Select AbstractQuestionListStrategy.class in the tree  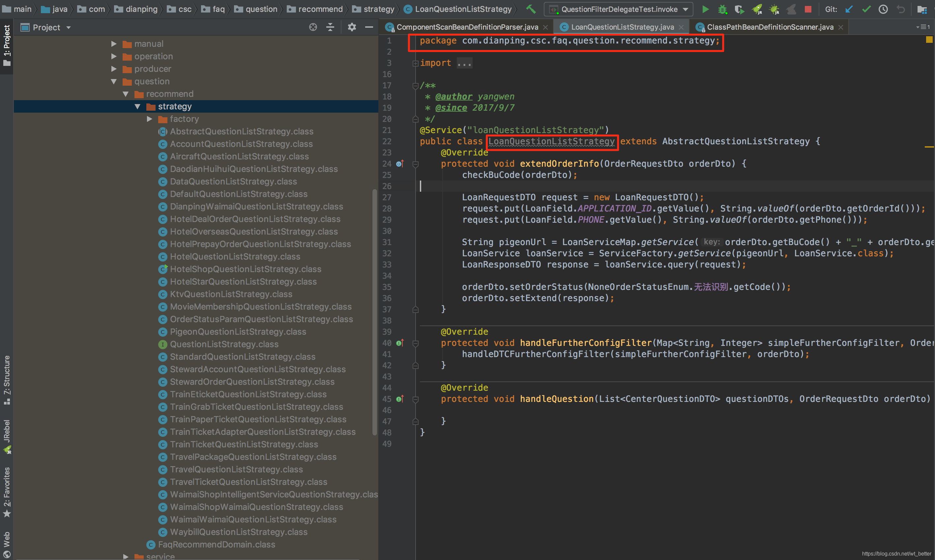pos(241,131)
